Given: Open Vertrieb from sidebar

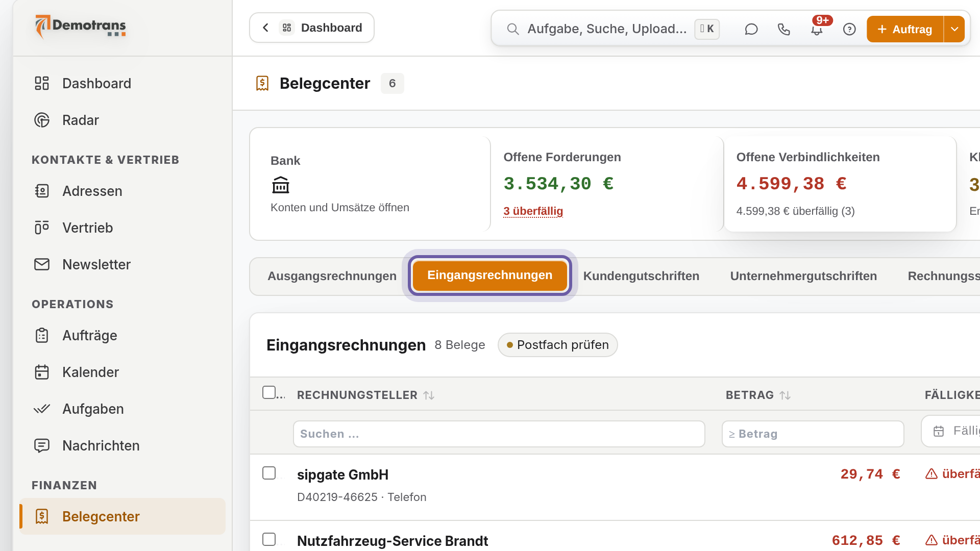Looking at the screenshot, I should pyautogui.click(x=122, y=228).
